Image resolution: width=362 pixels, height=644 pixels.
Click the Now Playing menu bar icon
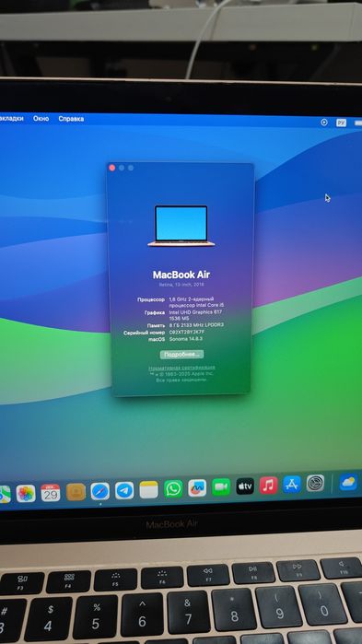tap(324, 122)
